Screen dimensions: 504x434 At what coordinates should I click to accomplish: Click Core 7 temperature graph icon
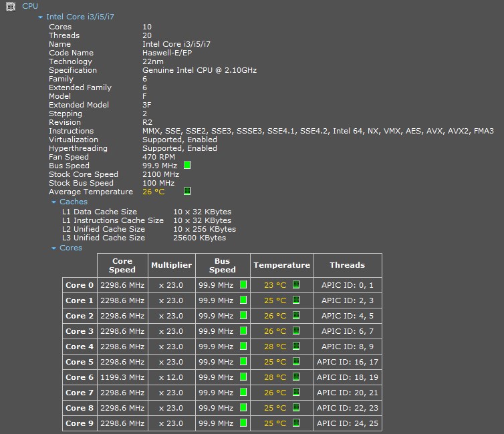(x=296, y=392)
